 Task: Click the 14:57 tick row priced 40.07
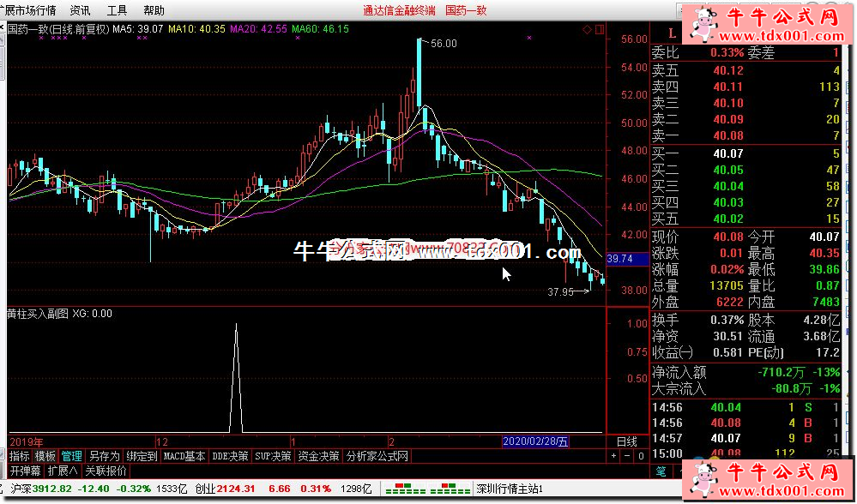(745, 438)
